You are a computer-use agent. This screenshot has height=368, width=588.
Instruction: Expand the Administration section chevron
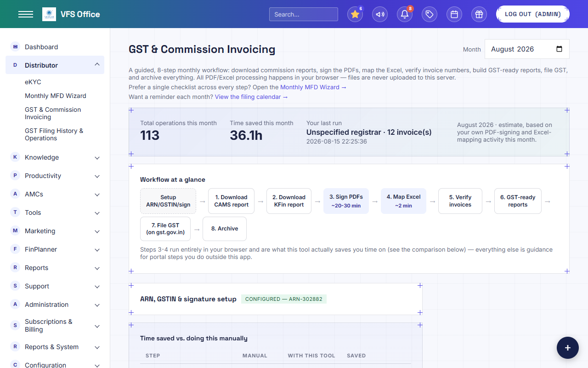(x=97, y=305)
